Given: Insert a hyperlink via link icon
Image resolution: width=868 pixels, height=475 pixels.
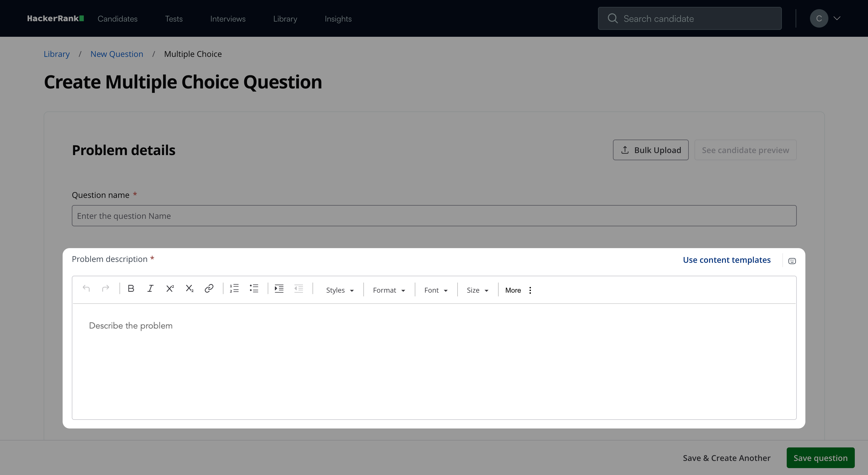Looking at the screenshot, I should (x=209, y=289).
